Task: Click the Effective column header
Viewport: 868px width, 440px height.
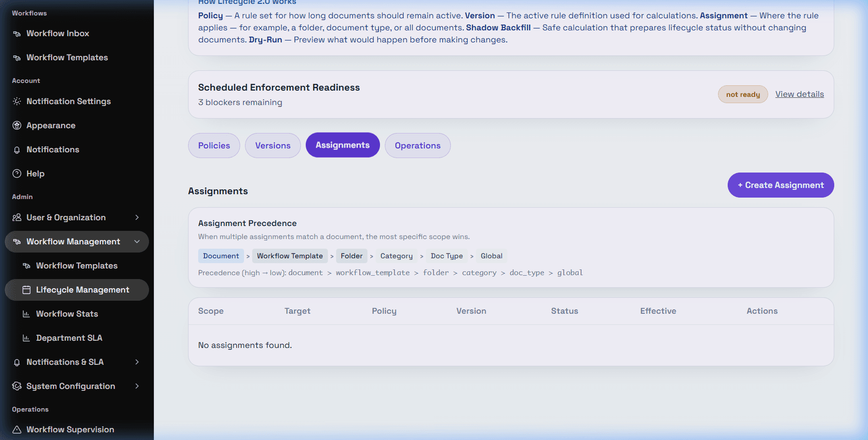Action: click(x=658, y=311)
